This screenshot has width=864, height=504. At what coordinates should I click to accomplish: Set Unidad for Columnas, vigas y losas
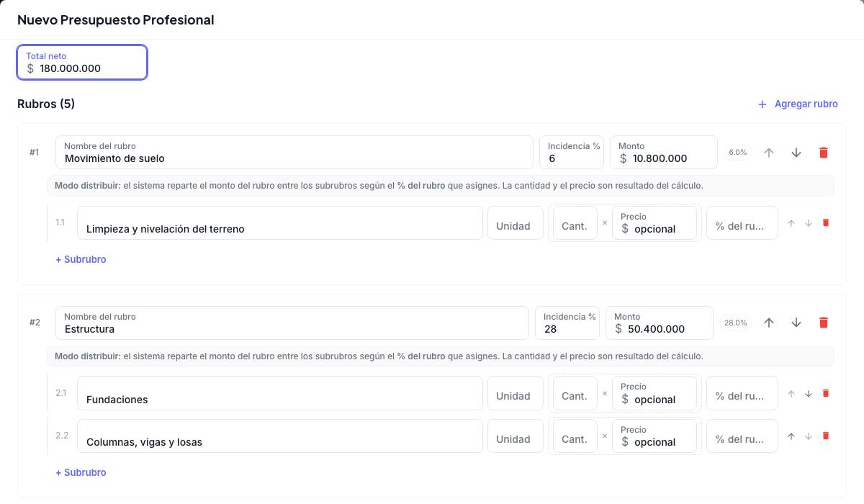(516, 436)
